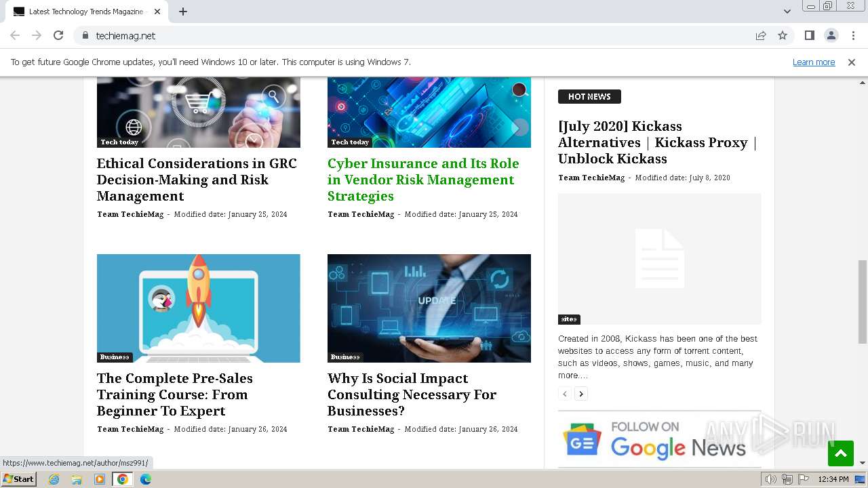Dismiss the Chrome update notification bar
This screenshot has height=488, width=868.
852,62
